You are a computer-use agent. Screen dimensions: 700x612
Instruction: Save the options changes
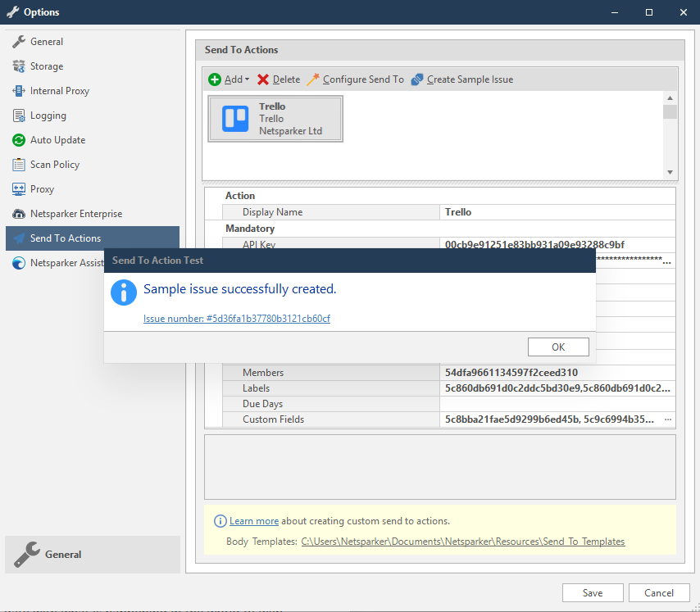coord(592,592)
